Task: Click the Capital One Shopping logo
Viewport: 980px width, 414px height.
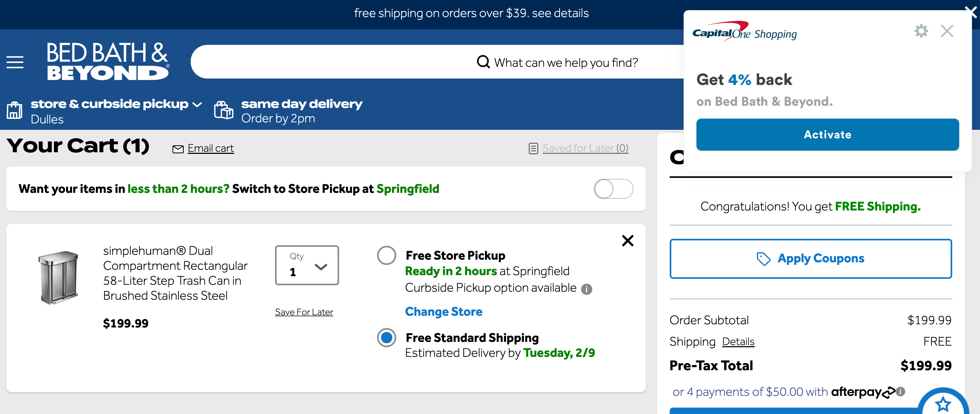Action: tap(744, 32)
